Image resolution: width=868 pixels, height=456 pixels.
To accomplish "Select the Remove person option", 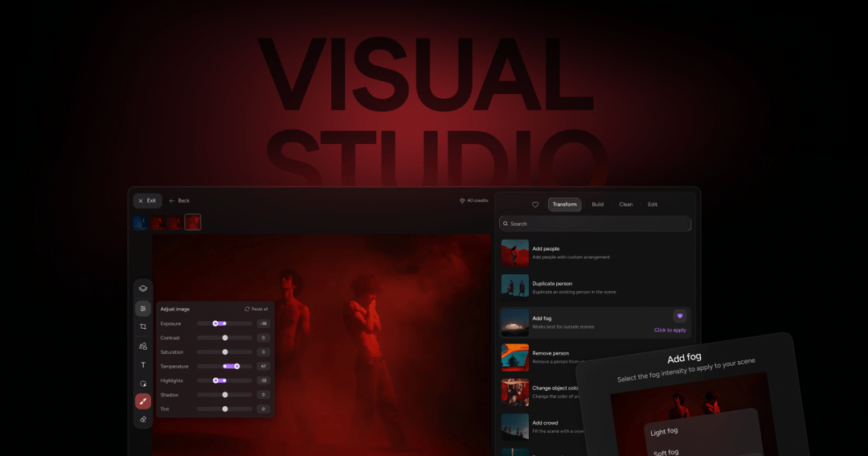I will click(542, 357).
